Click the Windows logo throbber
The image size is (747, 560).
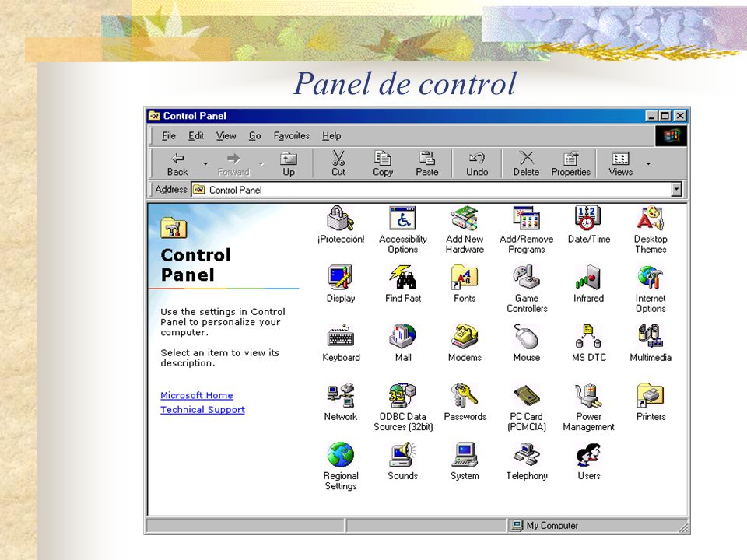click(672, 135)
